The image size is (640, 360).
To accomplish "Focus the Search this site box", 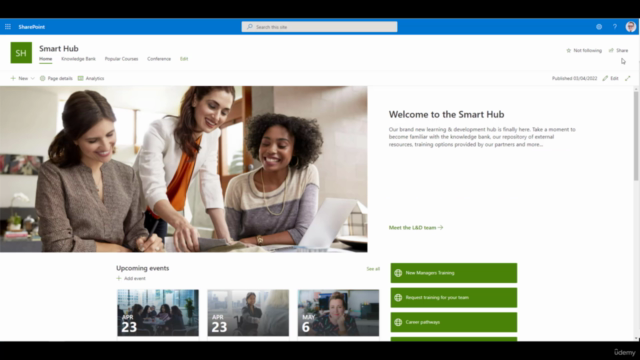I will pyautogui.click(x=319, y=27).
